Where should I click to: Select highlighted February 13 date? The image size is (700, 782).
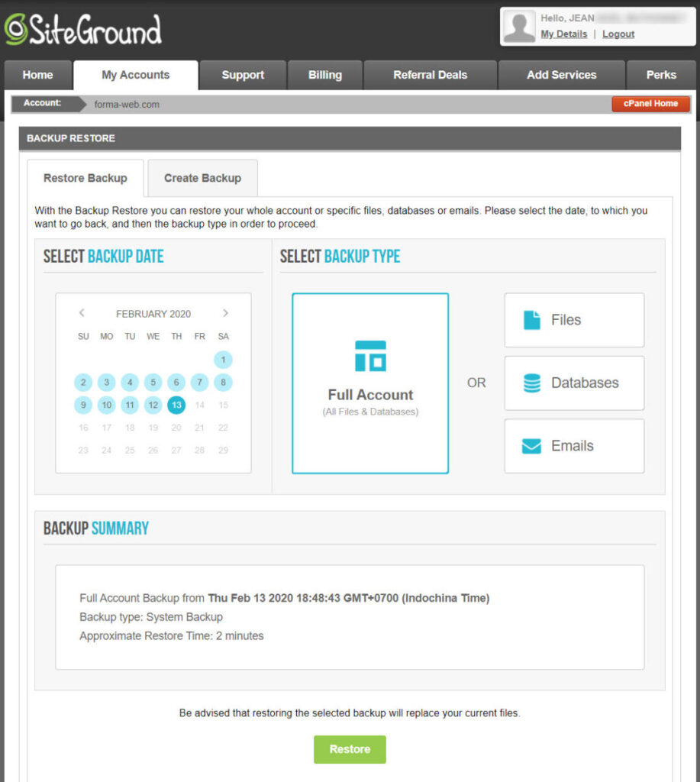176,405
